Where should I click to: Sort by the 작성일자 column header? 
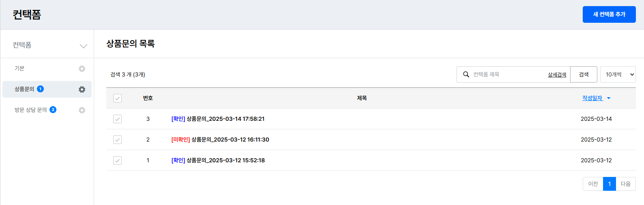[592, 98]
